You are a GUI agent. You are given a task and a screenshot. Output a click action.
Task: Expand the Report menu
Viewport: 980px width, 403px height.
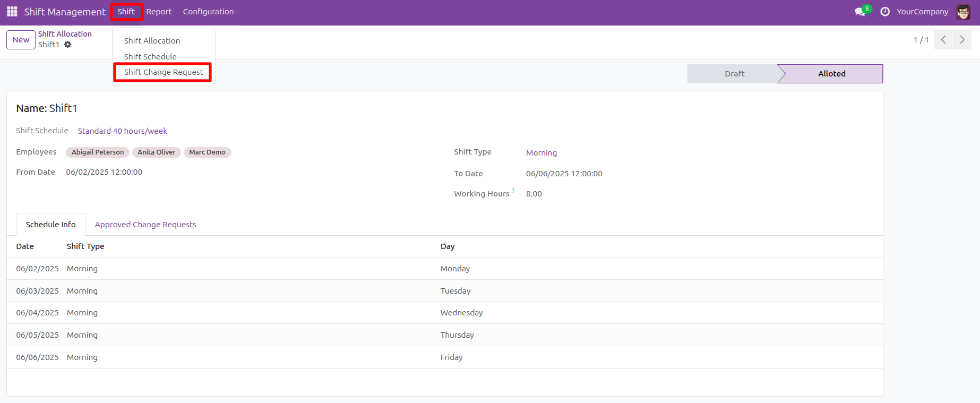click(x=159, y=12)
